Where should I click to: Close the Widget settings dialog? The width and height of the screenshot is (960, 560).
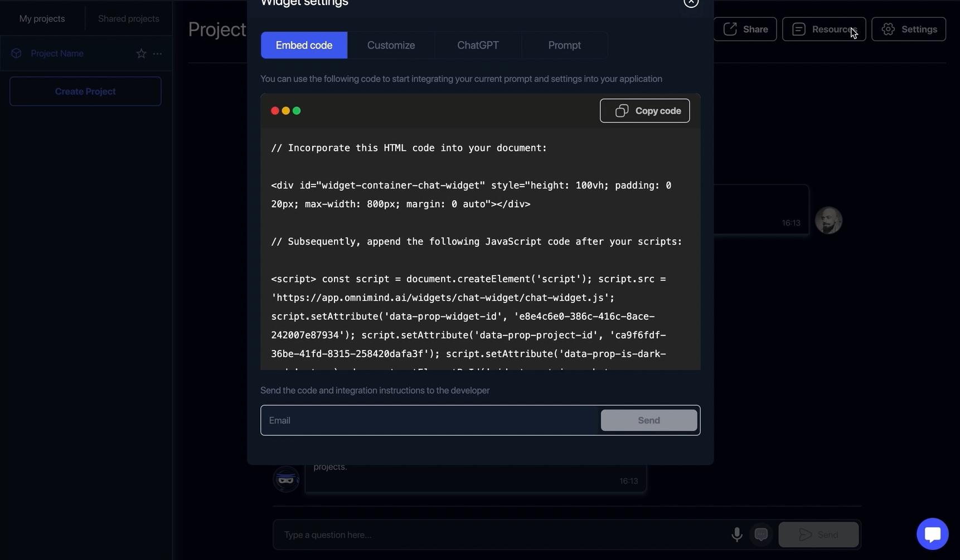point(691,2)
